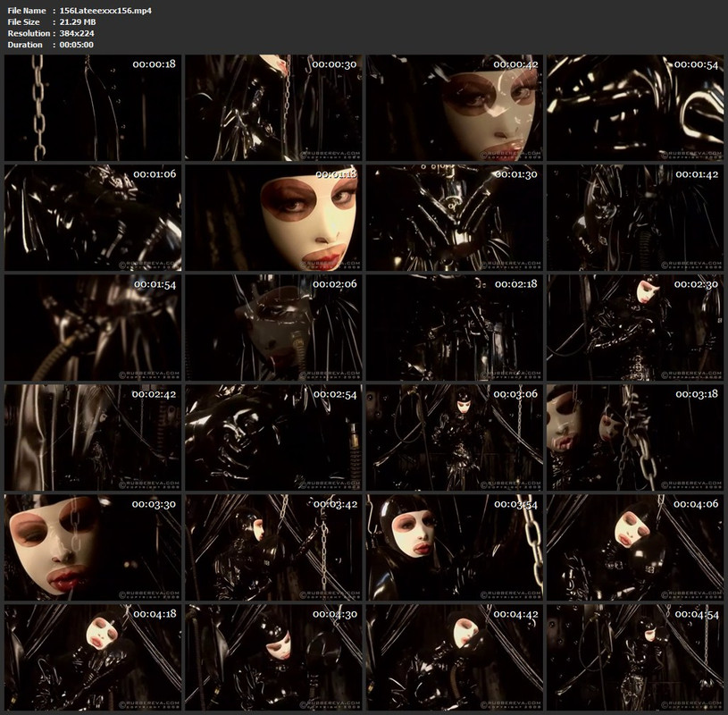The width and height of the screenshot is (728, 715).
Task: Click the file name 156Lateeexxx156.mp4
Action: click(x=105, y=10)
